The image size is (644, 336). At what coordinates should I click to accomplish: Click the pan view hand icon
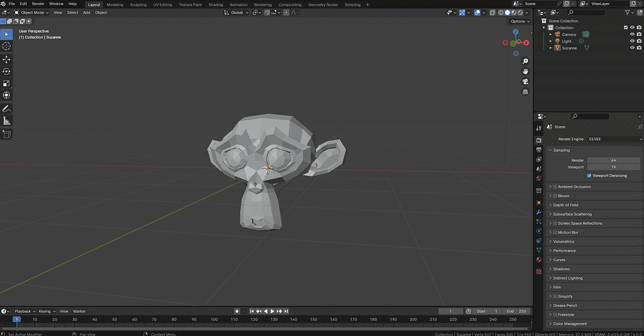pos(525,72)
